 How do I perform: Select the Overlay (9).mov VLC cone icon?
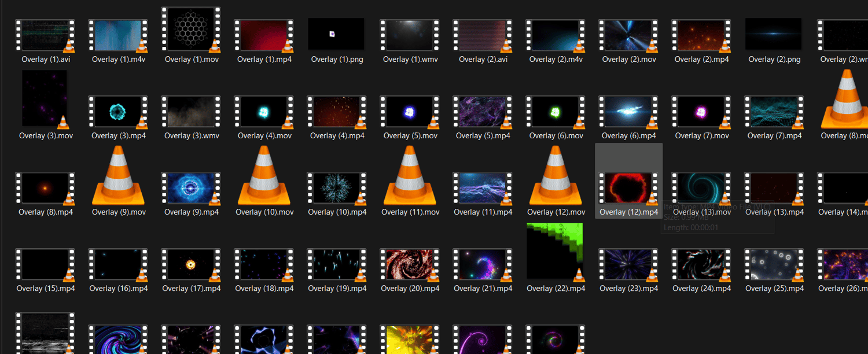118,175
